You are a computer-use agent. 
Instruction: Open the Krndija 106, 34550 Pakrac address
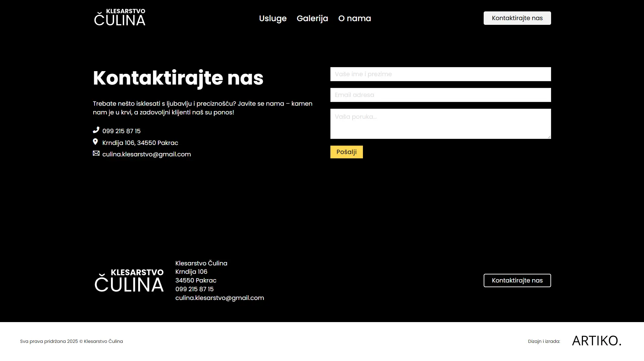pos(140,143)
